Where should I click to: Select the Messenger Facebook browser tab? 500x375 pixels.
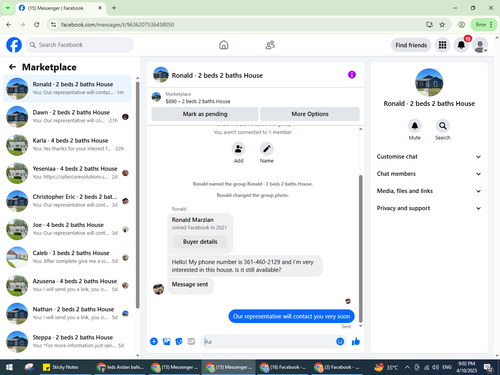click(x=61, y=8)
